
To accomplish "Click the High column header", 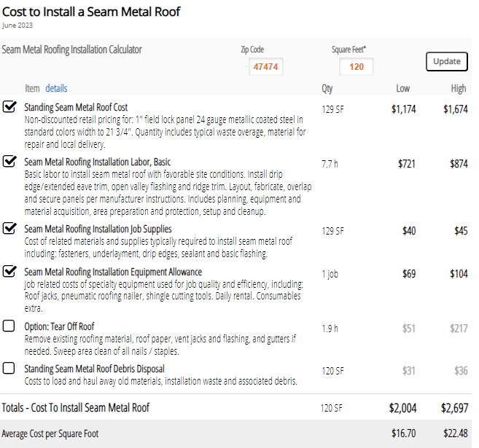I will coord(459,88).
